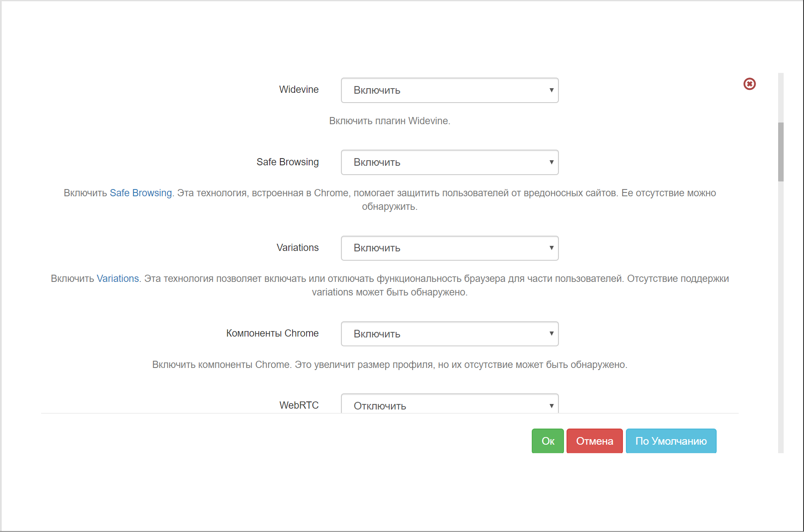Confirm settings with the green Ок button

(x=547, y=441)
